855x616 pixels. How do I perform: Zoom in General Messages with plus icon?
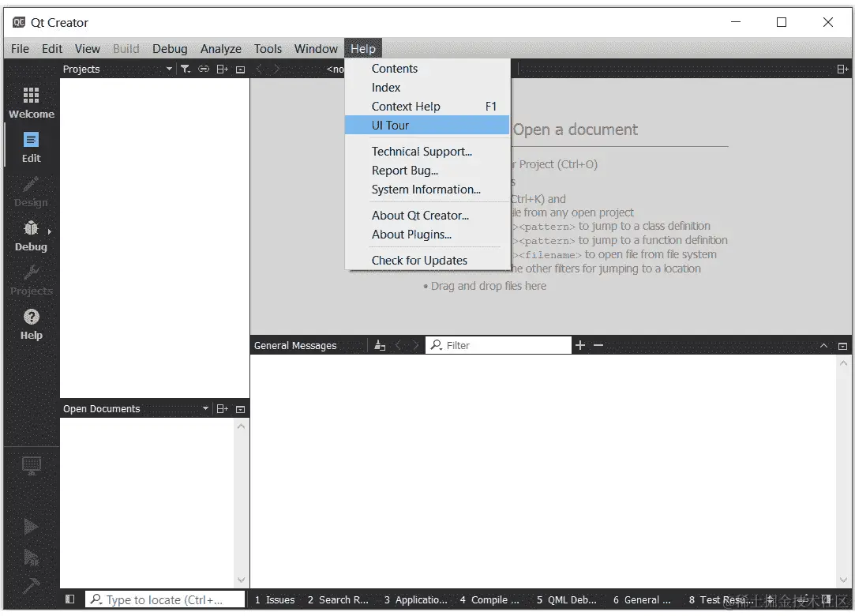pyautogui.click(x=580, y=345)
